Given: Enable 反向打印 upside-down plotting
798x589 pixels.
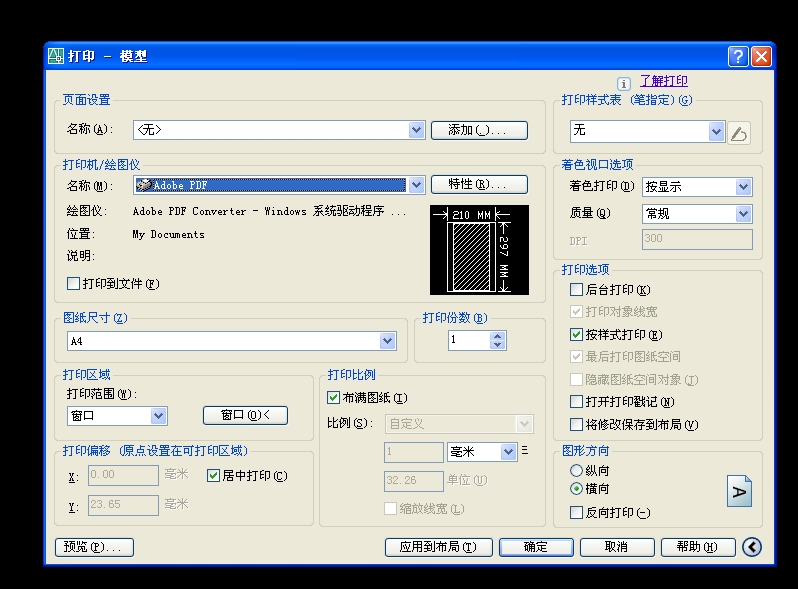Looking at the screenshot, I should 576,512.
